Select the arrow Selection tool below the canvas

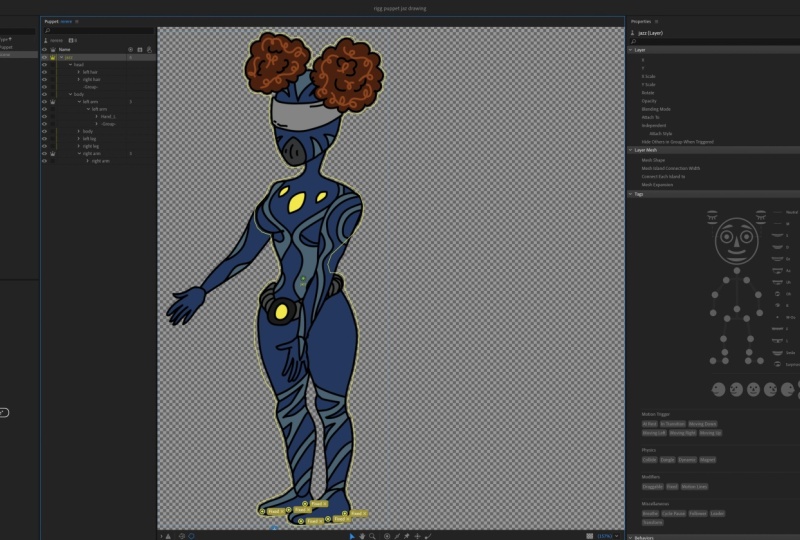coord(352,536)
